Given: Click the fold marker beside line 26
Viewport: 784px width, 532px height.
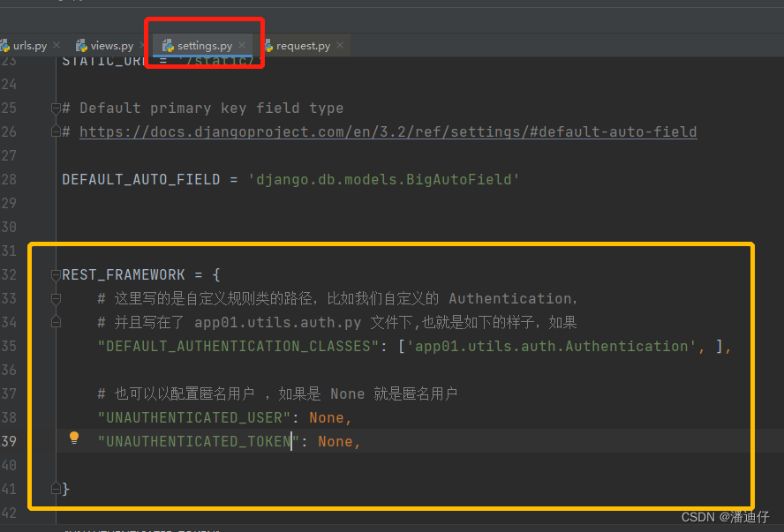Looking at the screenshot, I should tap(55, 131).
